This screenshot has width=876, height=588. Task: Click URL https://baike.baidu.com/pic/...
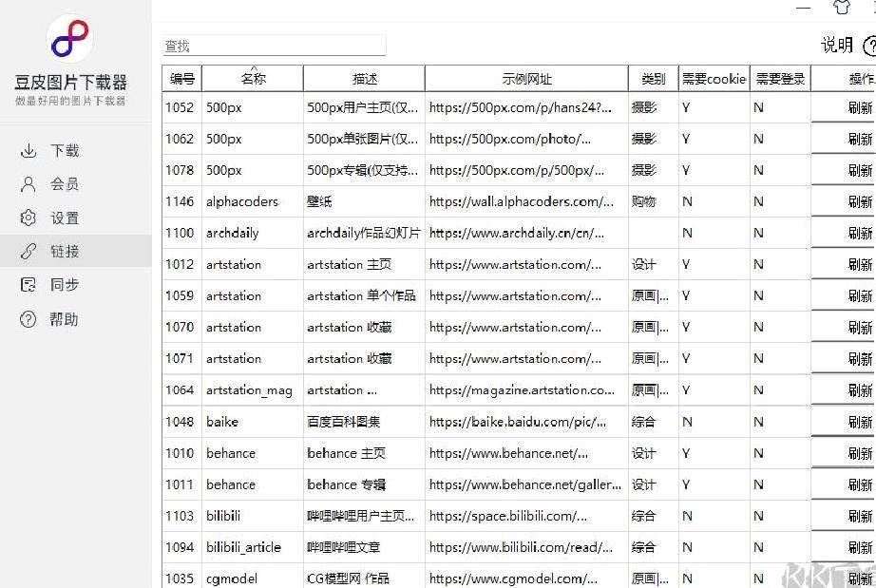[526, 422]
